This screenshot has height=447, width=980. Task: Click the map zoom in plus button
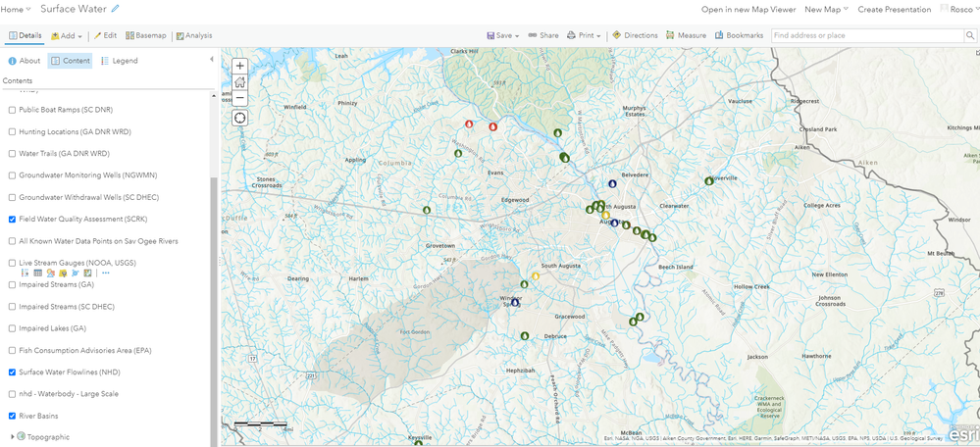tap(240, 66)
